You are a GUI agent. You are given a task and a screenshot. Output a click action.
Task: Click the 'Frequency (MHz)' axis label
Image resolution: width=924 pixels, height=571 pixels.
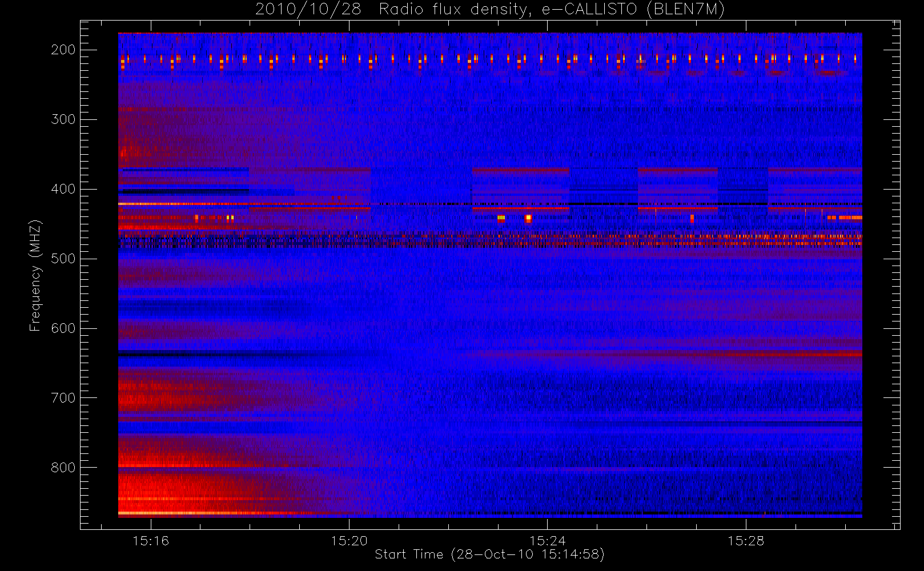point(35,275)
